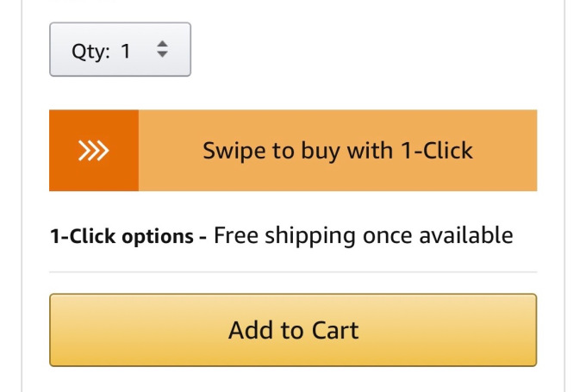Click "Free shipping once available" text
Image resolution: width=586 pixels, height=392 pixels.
(x=363, y=235)
